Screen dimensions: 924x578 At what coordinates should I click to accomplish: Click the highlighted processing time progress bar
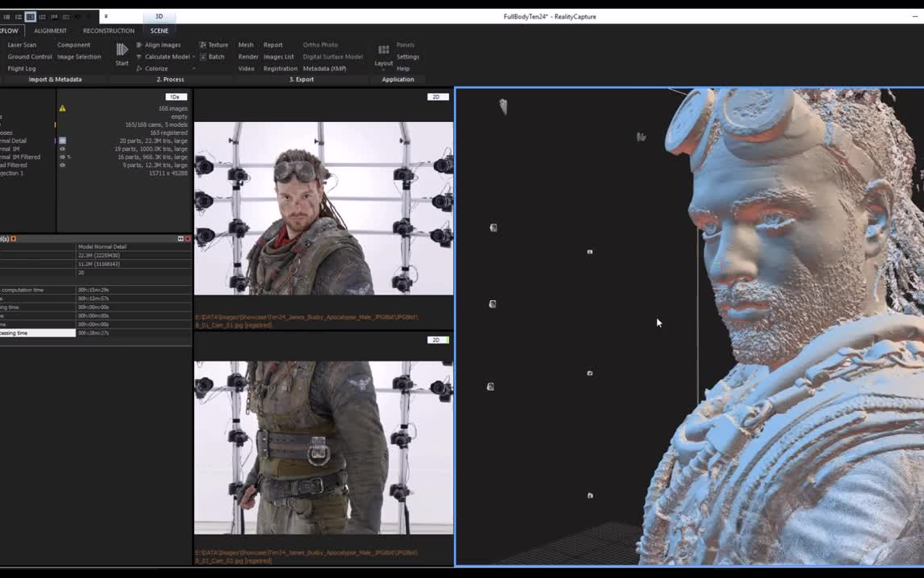pos(38,332)
